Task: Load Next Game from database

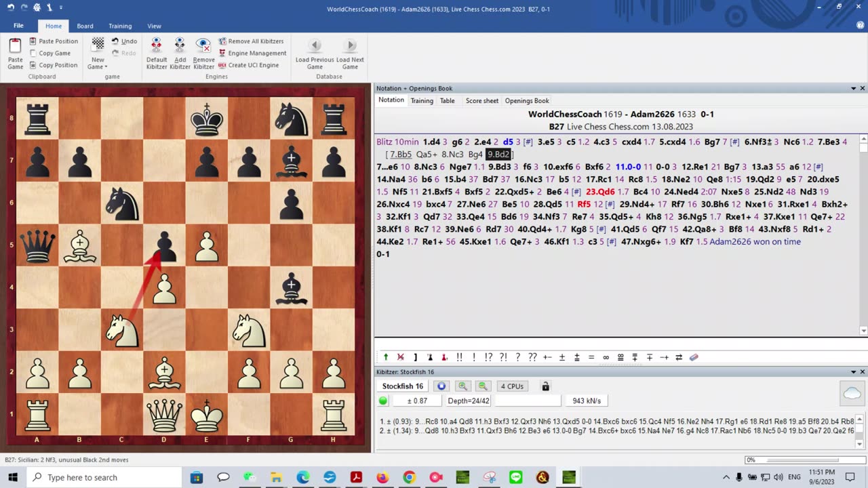Action: point(350,54)
